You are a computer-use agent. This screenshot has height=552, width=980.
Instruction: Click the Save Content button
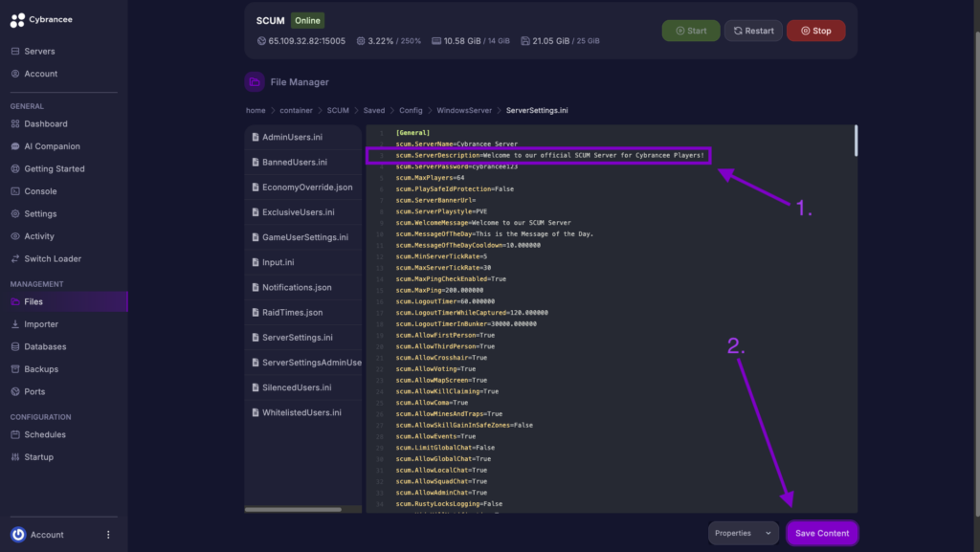pyautogui.click(x=821, y=533)
